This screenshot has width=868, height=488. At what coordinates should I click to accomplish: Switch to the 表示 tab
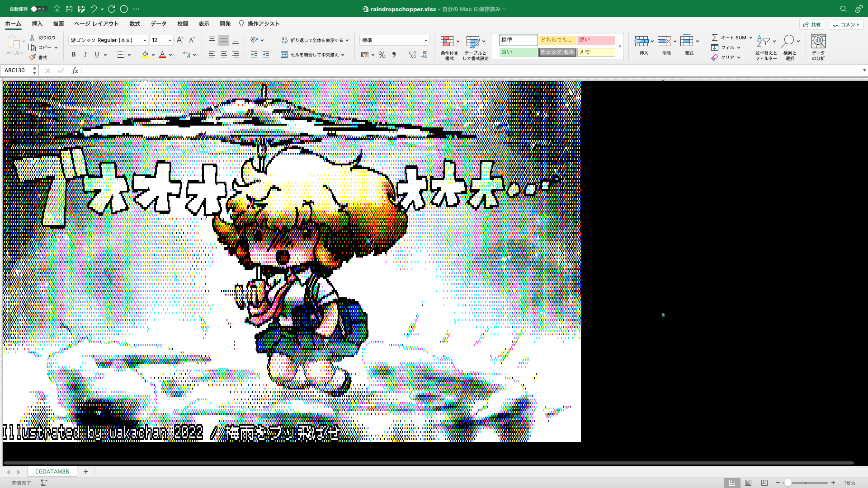(x=204, y=24)
